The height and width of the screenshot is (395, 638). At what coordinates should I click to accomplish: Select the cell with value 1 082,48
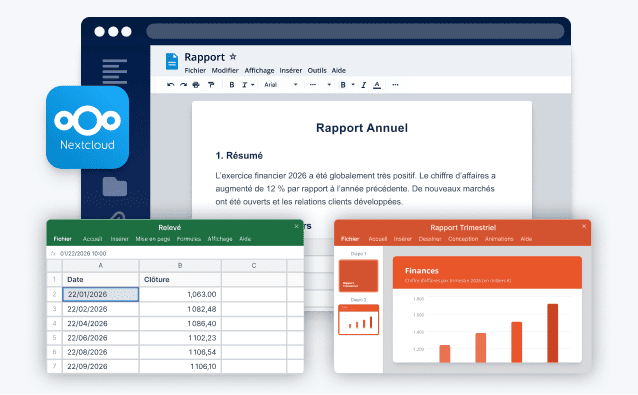180,309
